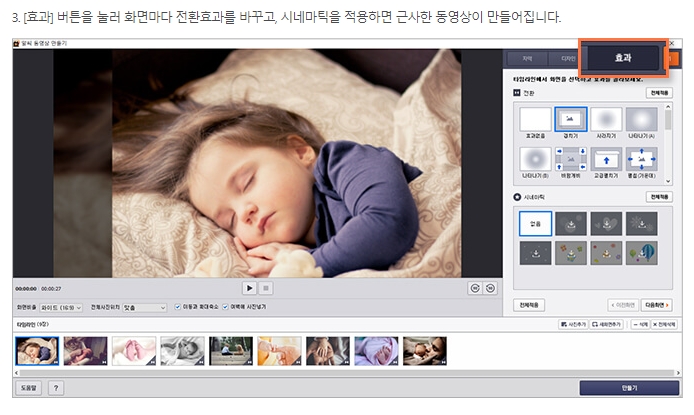Switch to the 디자인 tab

(x=567, y=59)
